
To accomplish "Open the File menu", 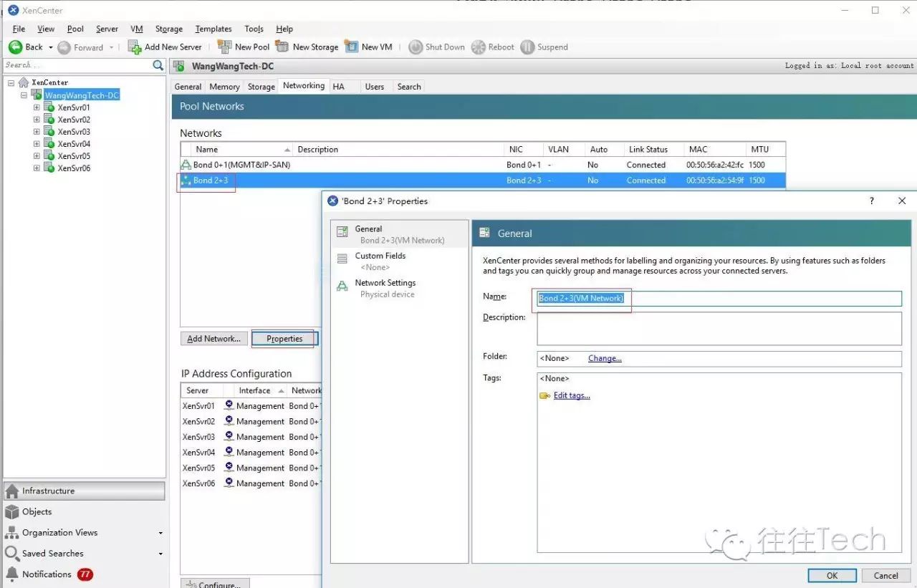I will pyautogui.click(x=19, y=29).
